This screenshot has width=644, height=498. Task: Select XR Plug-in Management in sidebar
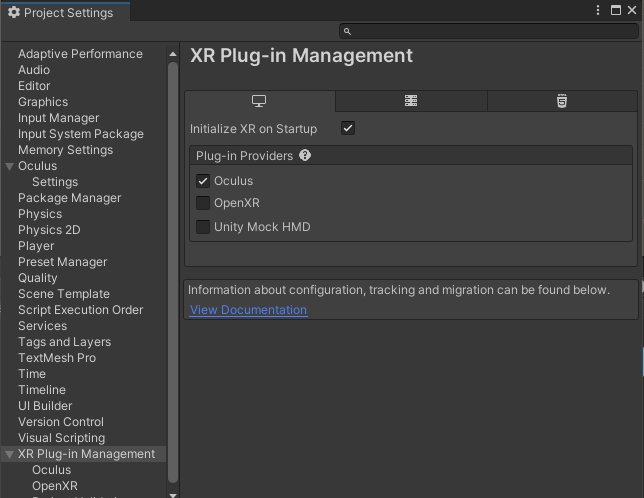point(86,454)
